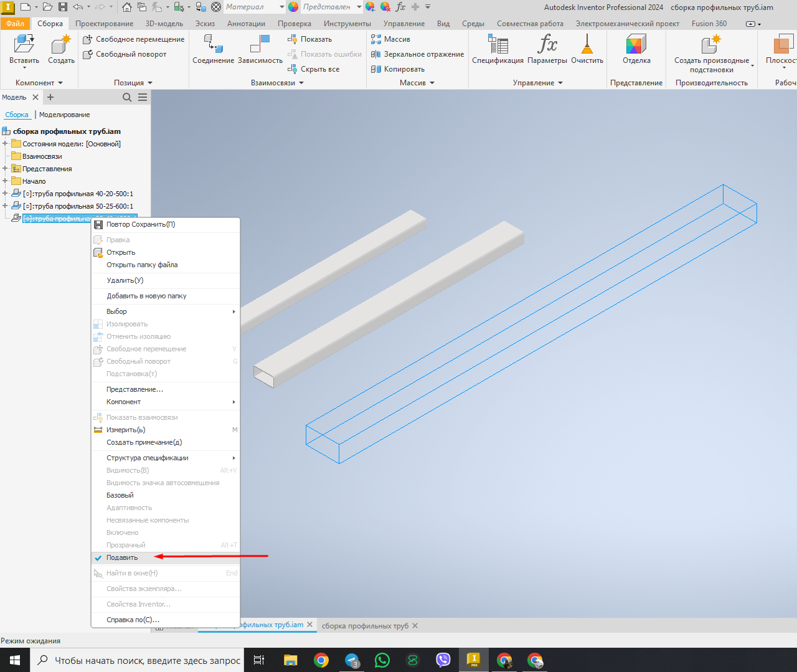Open the Файл menu tab
This screenshot has height=672, width=797.
(16, 24)
